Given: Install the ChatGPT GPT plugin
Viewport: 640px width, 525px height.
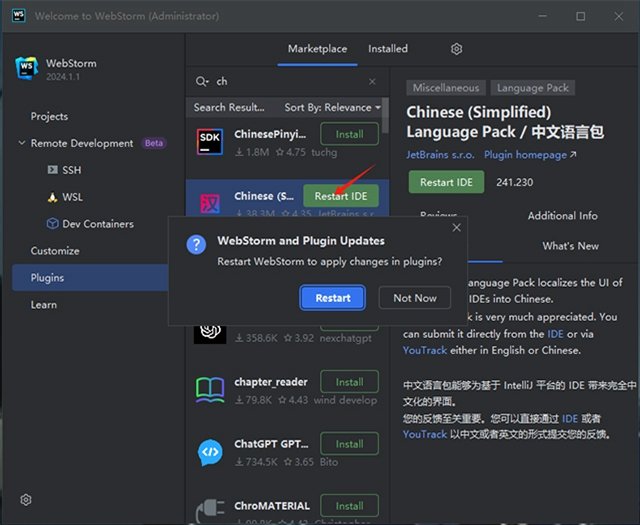Looking at the screenshot, I should pyautogui.click(x=349, y=444).
